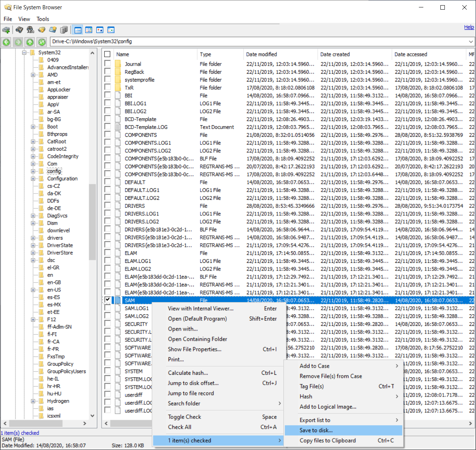Open the address bar path dropdown

pos(471,42)
